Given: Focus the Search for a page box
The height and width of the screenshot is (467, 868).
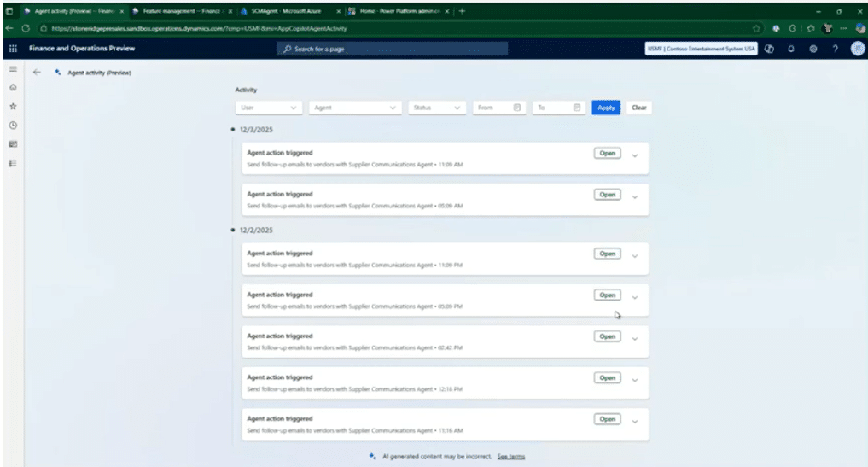Looking at the screenshot, I should pos(392,49).
